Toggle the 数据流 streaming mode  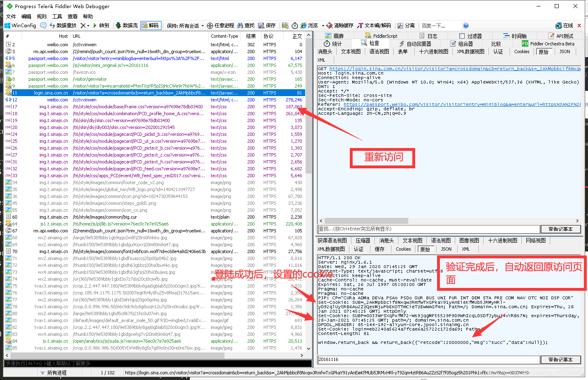127,25
